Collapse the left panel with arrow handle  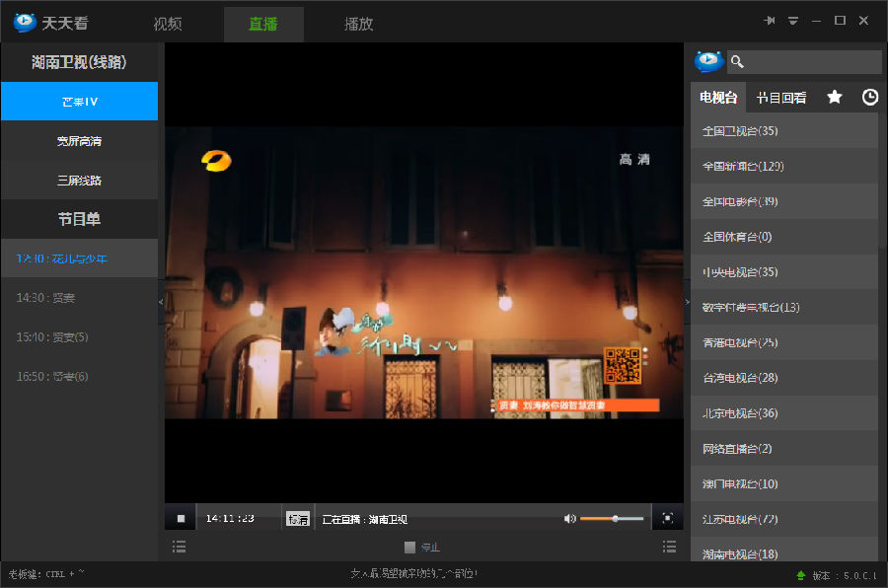[x=161, y=302]
